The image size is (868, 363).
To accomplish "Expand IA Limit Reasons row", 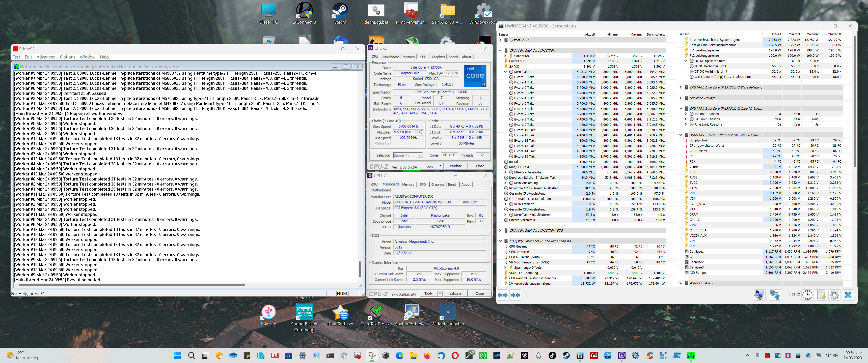I will [686, 114].
